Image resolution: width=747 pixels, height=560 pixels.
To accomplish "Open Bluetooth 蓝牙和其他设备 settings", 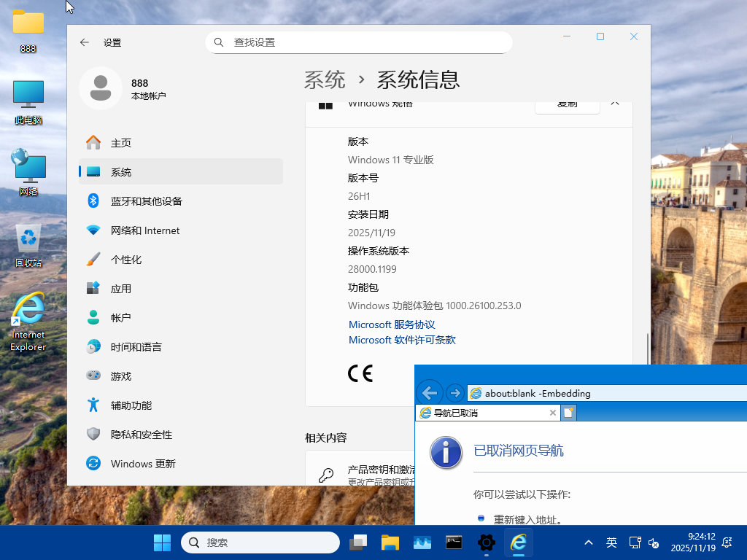I will [146, 201].
